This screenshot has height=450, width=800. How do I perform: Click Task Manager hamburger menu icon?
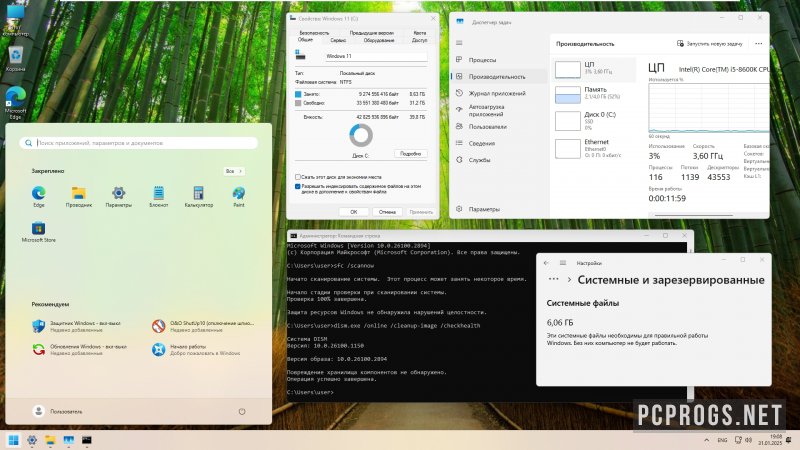459,43
